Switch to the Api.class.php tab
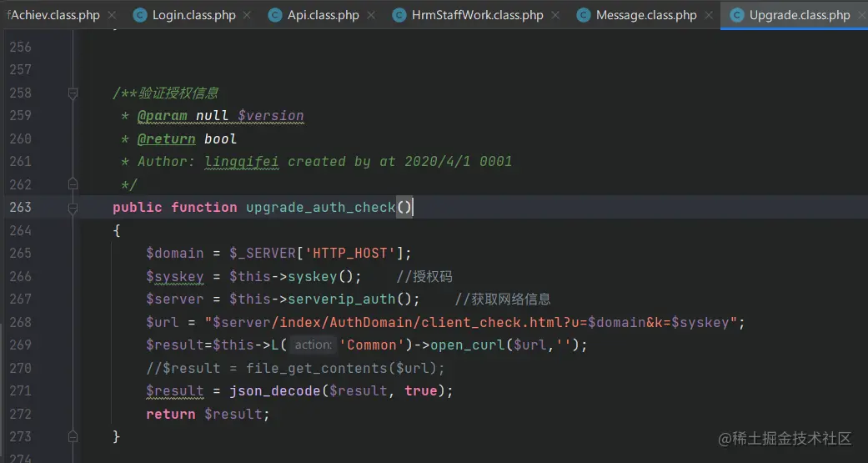Screen dimensions: 868x463 click(x=324, y=15)
